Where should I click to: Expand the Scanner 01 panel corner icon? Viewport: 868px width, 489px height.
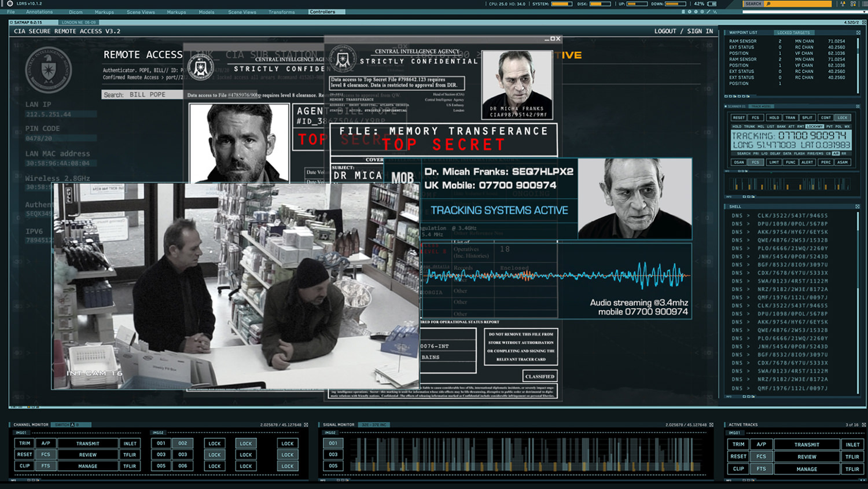(x=858, y=106)
